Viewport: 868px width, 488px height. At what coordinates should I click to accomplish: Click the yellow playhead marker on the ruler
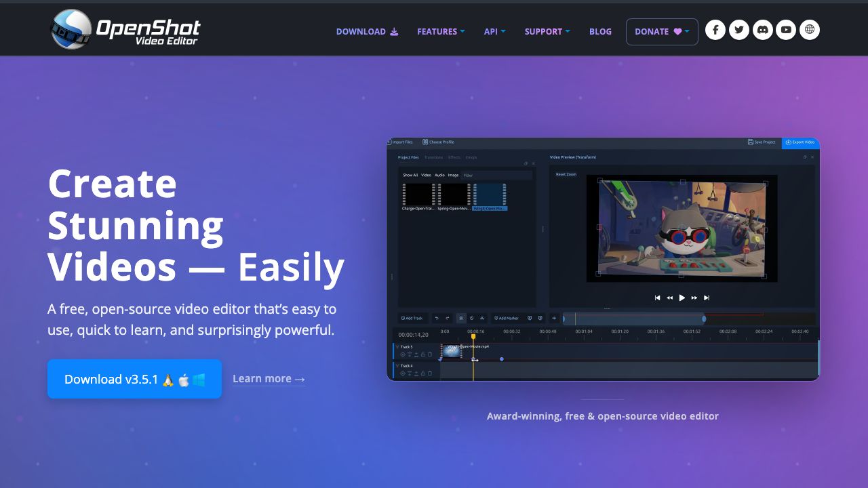pos(473,336)
